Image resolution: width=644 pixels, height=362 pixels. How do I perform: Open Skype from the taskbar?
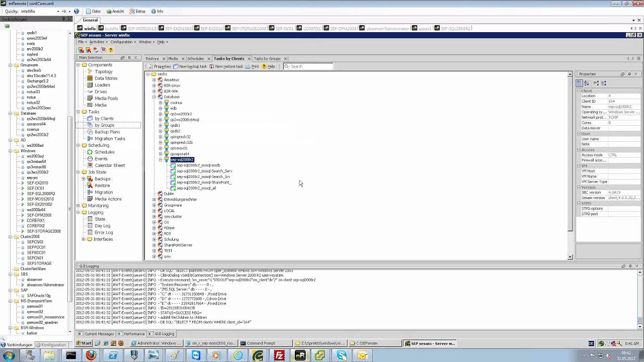click(x=342, y=355)
